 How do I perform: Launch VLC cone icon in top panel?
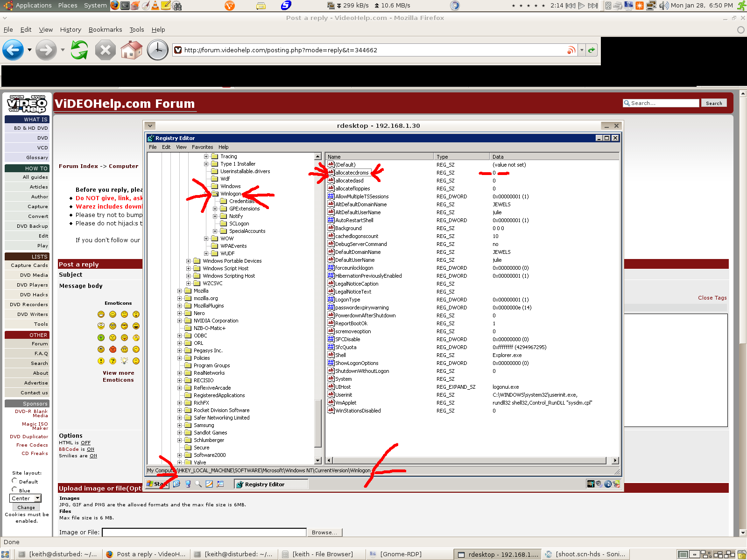156,6
